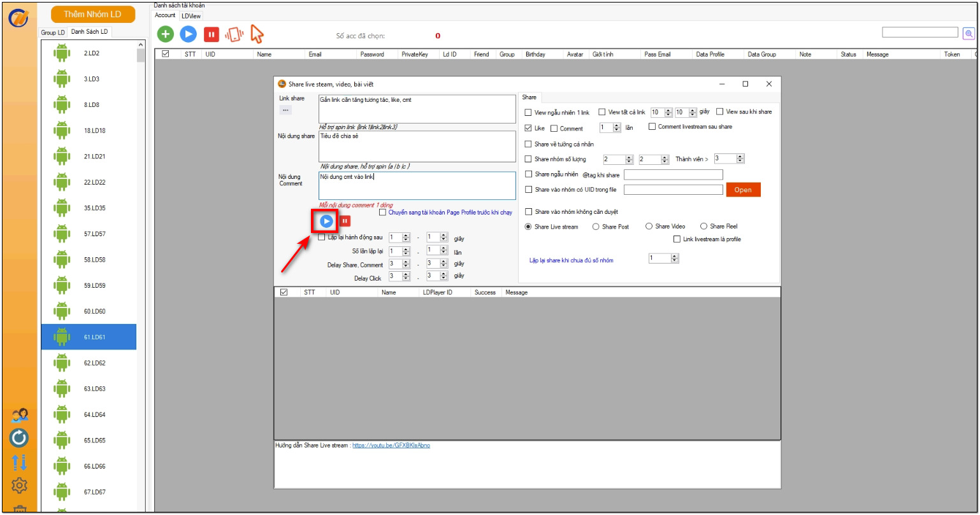This screenshot has width=980, height=515.
Task: Select the Android icon for 57.LD57
Action: point(62,234)
